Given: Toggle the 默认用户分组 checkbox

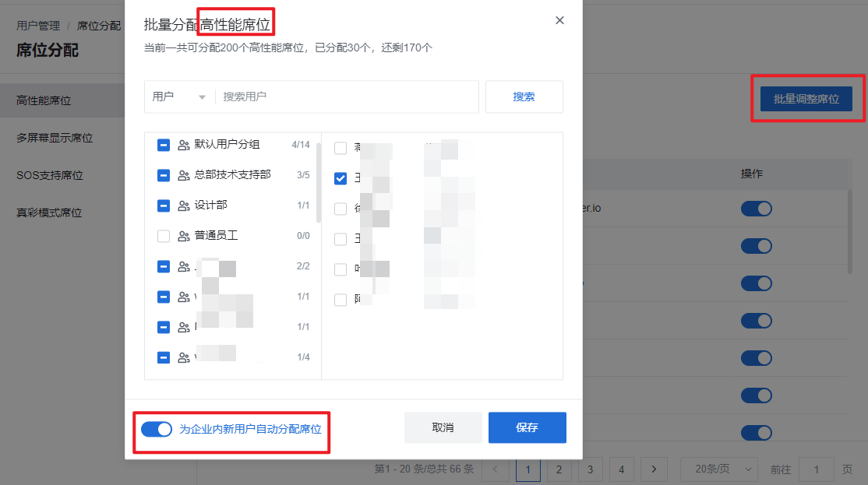Looking at the screenshot, I should coord(164,145).
